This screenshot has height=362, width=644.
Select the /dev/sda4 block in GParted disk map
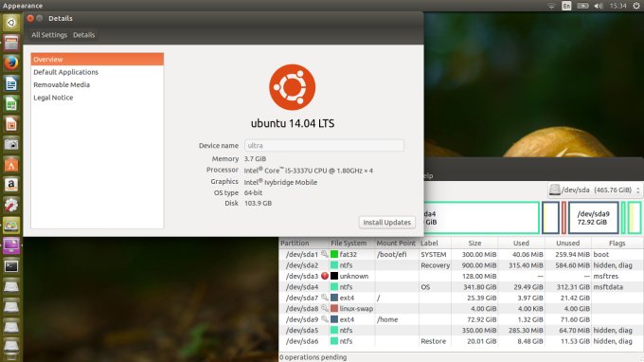pos(481,218)
